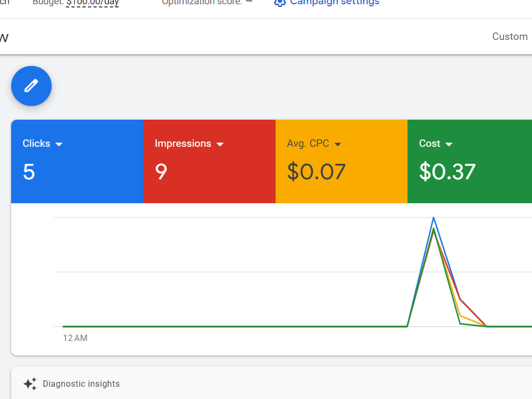Open the Impressions metric dropdown
532x399 pixels.
pyautogui.click(x=220, y=143)
